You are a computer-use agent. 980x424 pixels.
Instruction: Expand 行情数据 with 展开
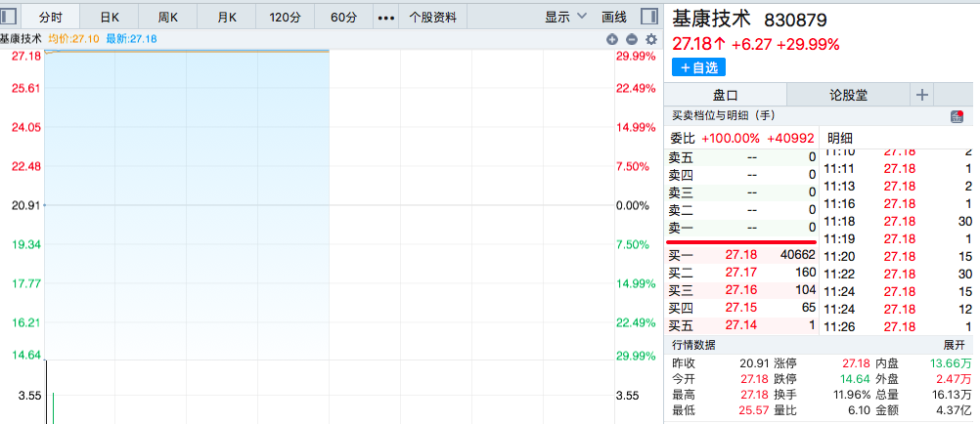[x=955, y=345]
